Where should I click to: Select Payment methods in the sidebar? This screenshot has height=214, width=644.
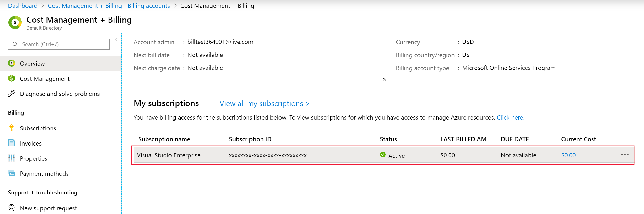pos(44,174)
